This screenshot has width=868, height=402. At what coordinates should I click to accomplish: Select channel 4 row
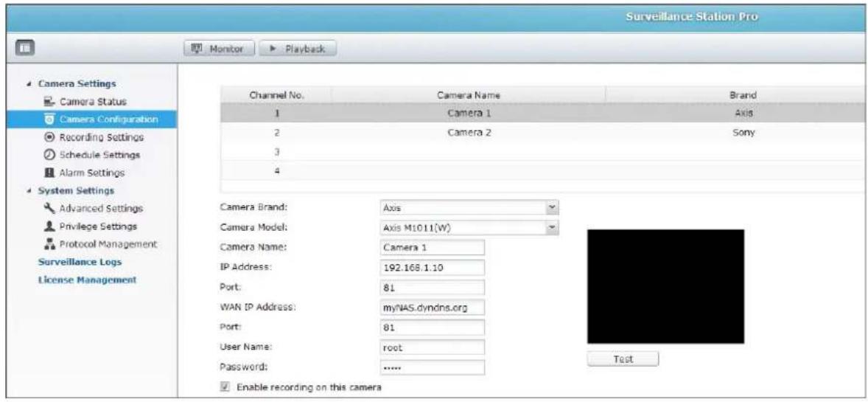tap(545, 170)
